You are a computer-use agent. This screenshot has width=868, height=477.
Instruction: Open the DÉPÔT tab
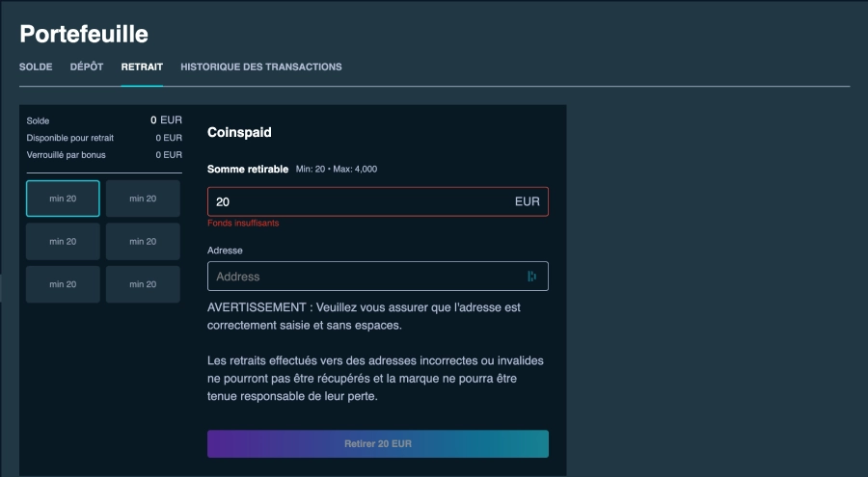[x=87, y=66]
